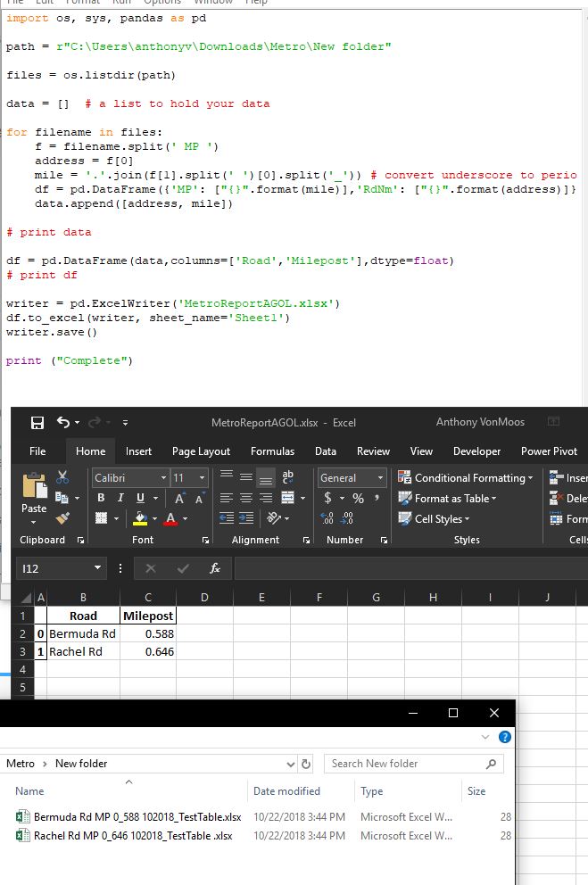588x885 pixels.
Task: Save the workbook with the floppy disk icon
Action: tap(37, 422)
